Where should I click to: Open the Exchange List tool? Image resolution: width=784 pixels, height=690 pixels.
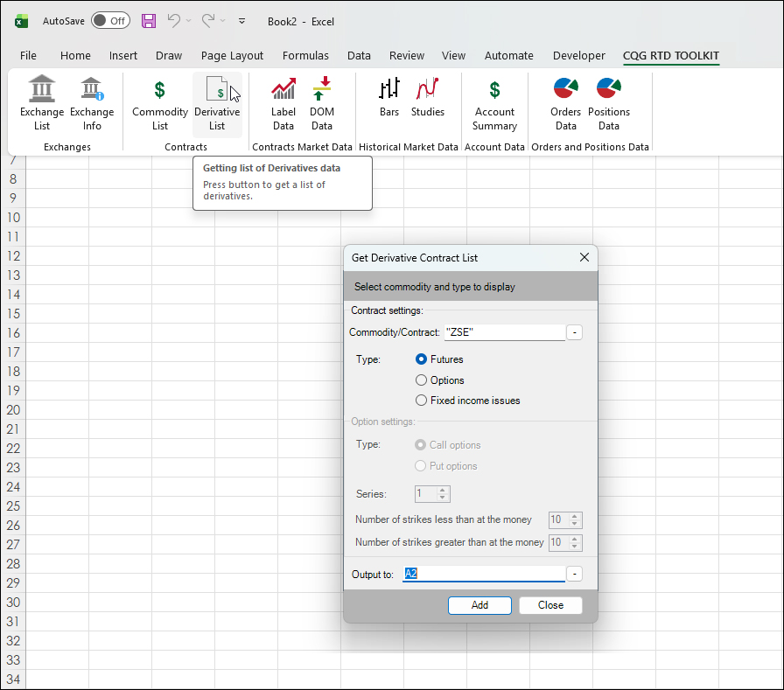[42, 102]
